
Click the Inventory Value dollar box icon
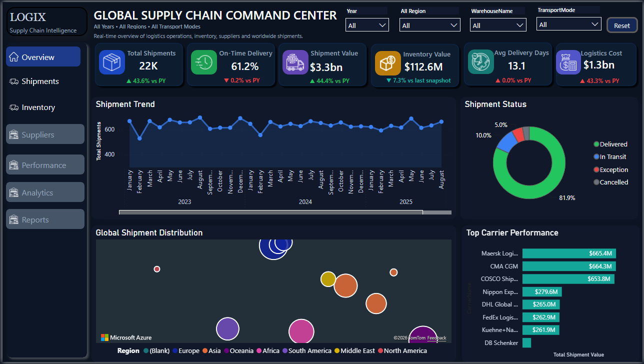(x=388, y=63)
